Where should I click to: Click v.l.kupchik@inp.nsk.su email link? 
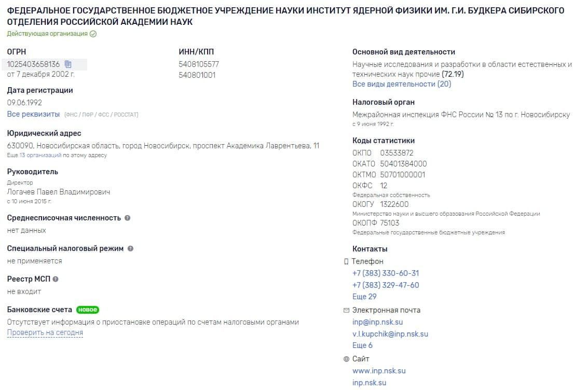(390, 333)
